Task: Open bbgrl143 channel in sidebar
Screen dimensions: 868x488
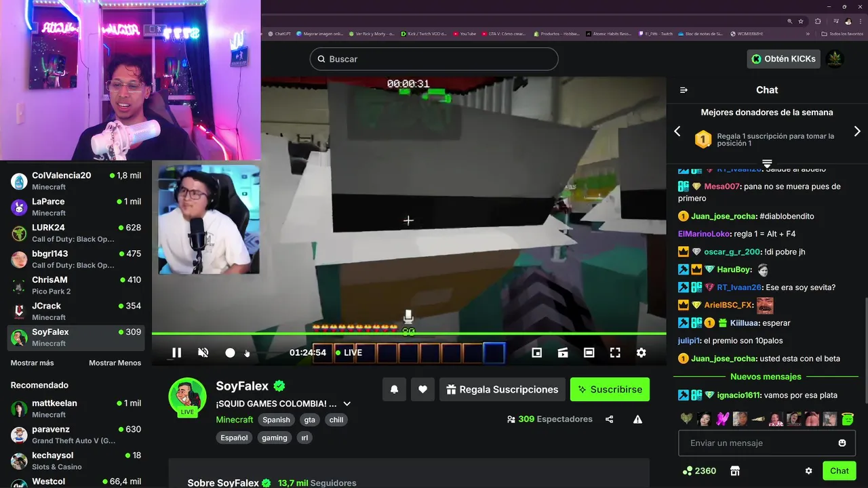Action: pyautogui.click(x=76, y=259)
